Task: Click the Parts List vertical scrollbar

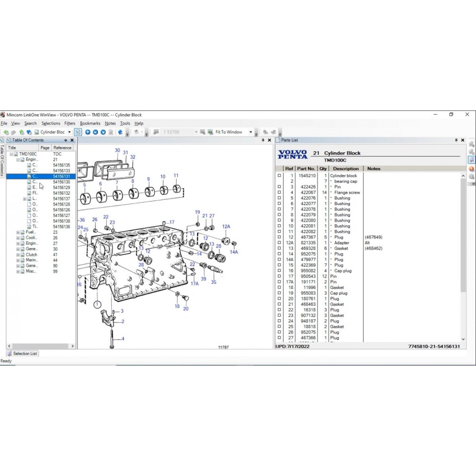Action: pyautogui.click(x=463, y=238)
